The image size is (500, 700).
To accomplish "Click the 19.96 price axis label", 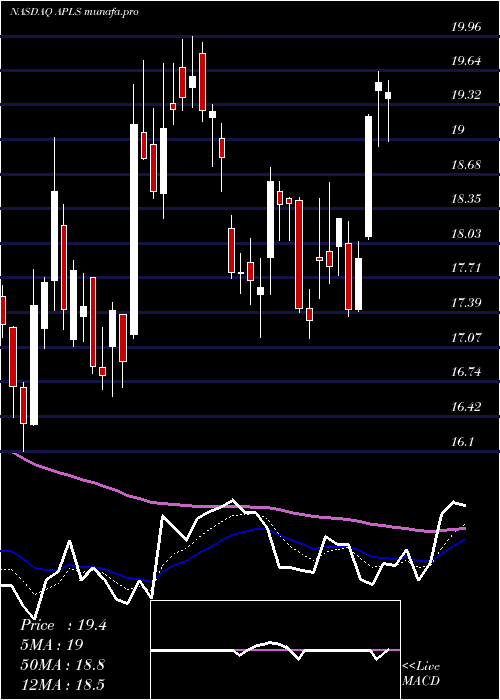I will pos(466,26).
